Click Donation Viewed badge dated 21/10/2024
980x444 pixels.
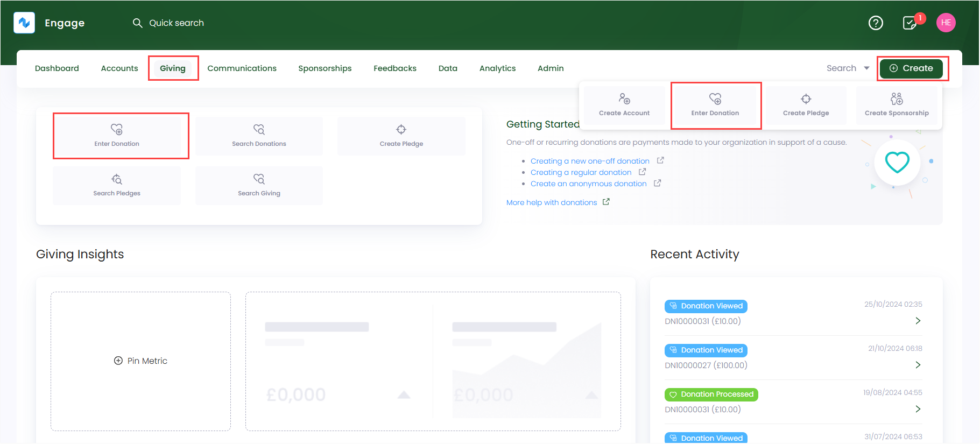point(706,350)
